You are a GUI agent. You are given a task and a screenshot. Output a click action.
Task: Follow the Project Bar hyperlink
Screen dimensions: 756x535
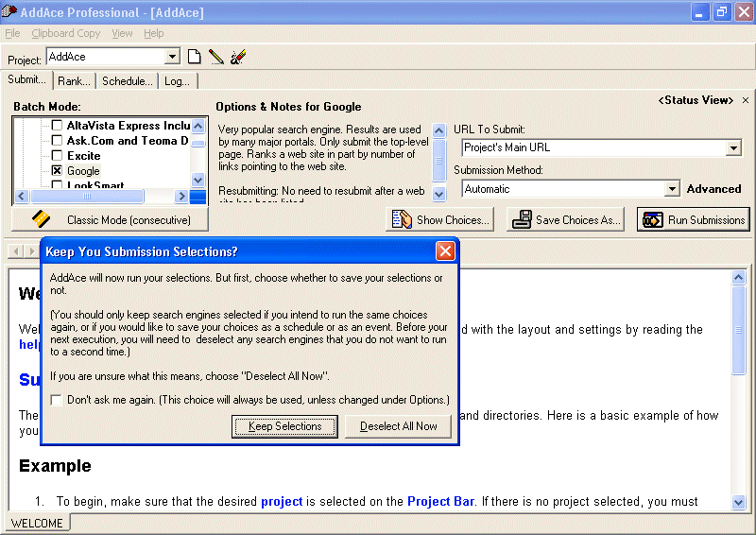click(x=440, y=502)
